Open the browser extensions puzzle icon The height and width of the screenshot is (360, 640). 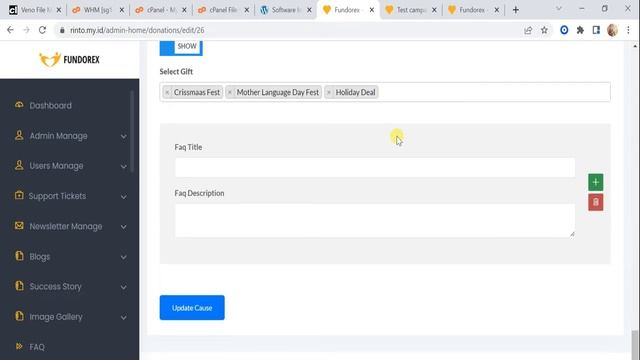point(580,30)
